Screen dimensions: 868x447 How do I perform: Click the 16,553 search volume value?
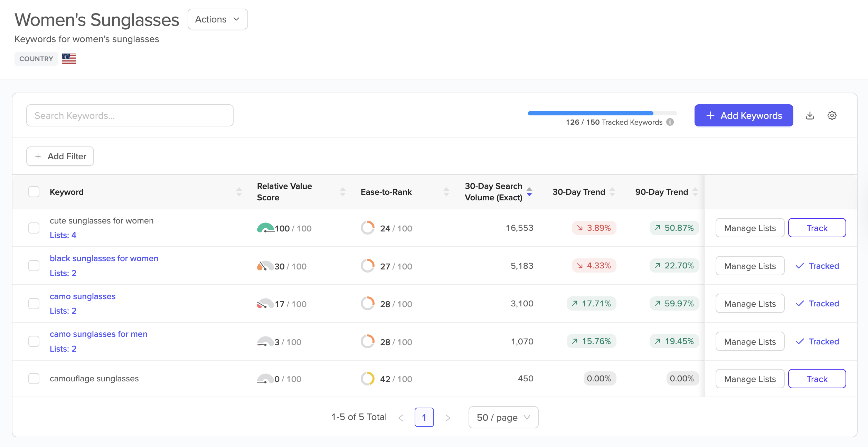[x=519, y=228]
